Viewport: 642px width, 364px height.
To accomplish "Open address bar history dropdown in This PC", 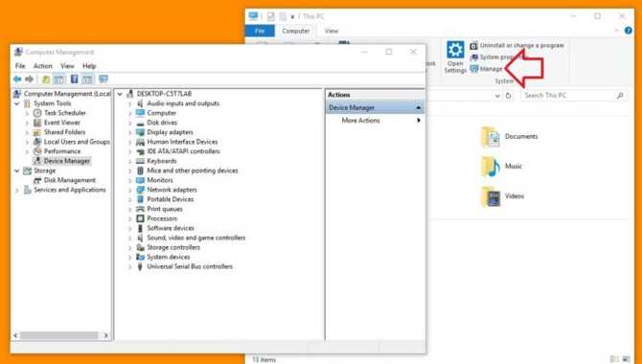I will [x=497, y=96].
